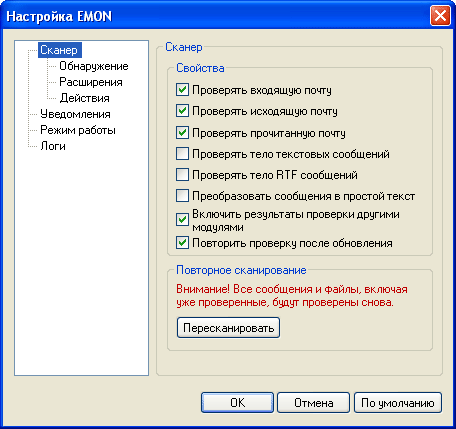
Task: Enable checking of incoming mail checkbox
Action: [182, 90]
